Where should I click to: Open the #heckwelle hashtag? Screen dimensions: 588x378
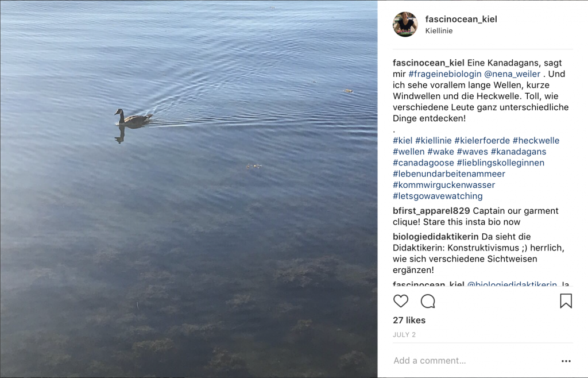pos(536,141)
